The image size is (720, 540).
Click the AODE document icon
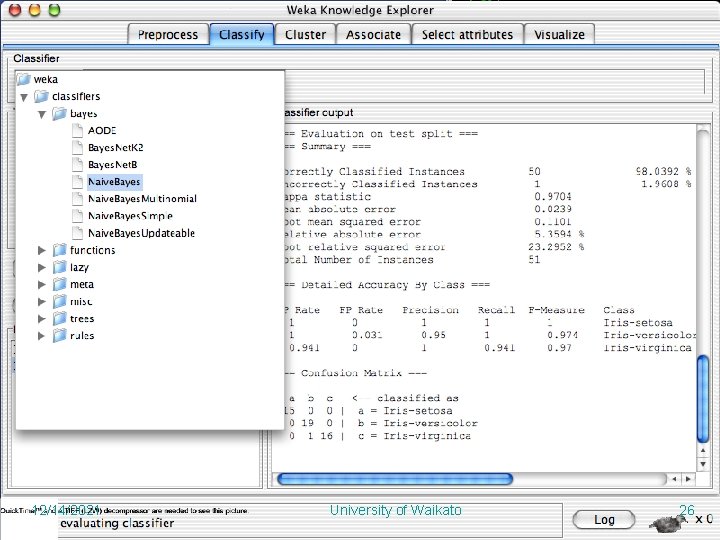78,130
